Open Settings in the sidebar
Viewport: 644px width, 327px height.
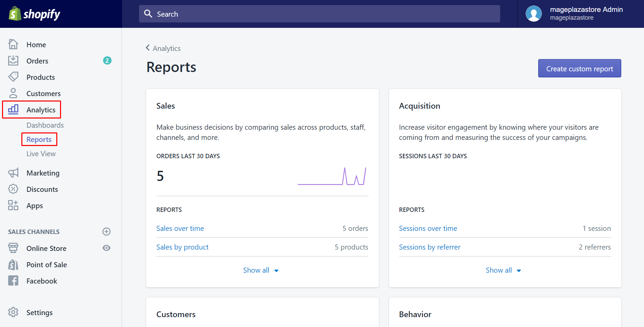click(x=40, y=312)
